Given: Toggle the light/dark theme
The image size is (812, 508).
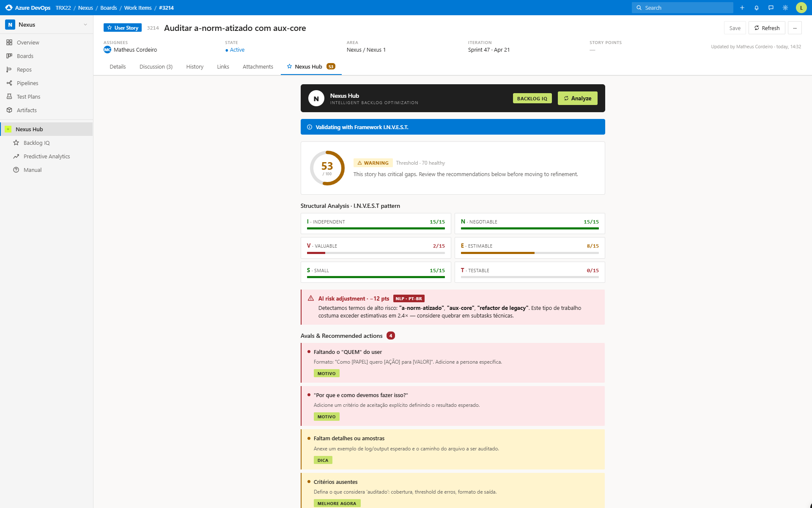Looking at the screenshot, I should point(785,8).
